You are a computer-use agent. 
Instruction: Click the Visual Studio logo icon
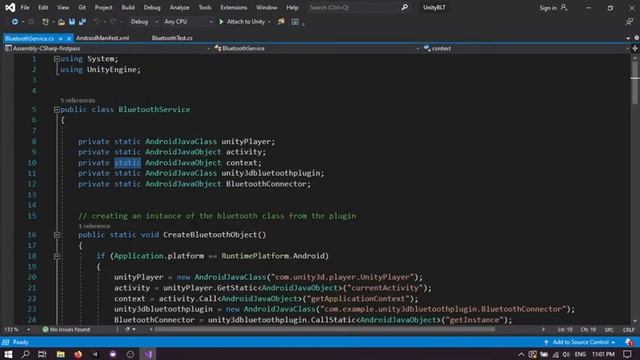point(10,7)
